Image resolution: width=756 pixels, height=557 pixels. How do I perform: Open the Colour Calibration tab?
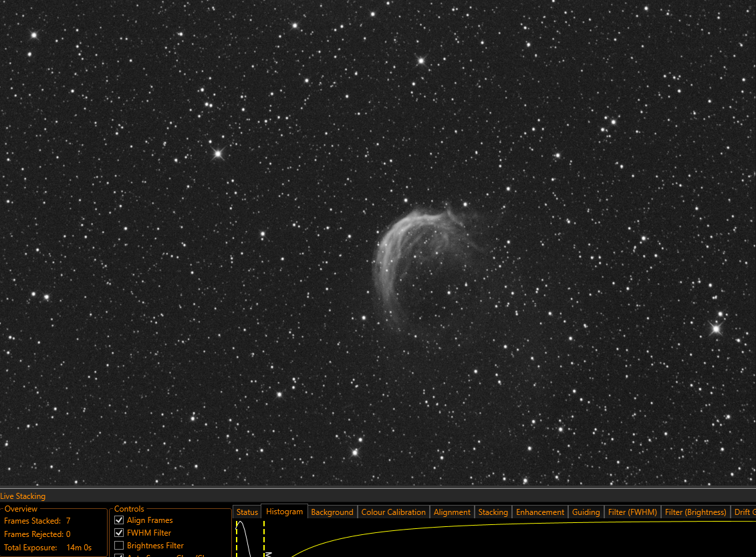(394, 512)
